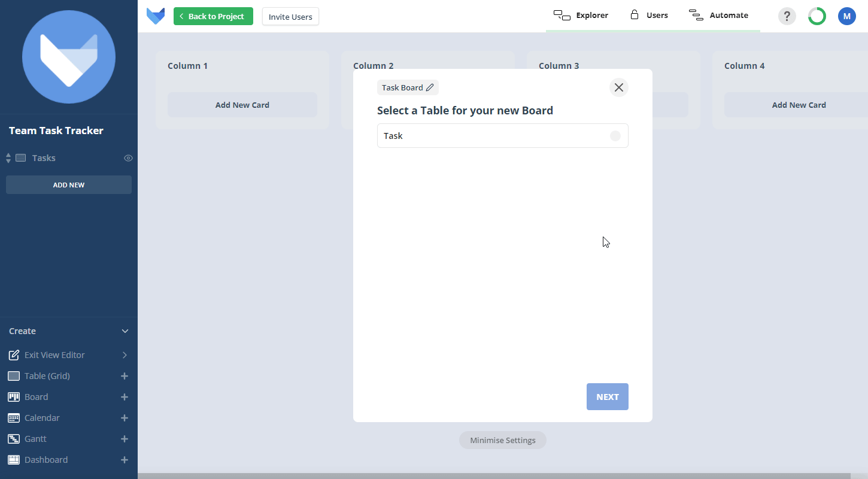This screenshot has width=868, height=479.
Task: Add a new Table (Grid) view with plus
Action: coord(125,376)
